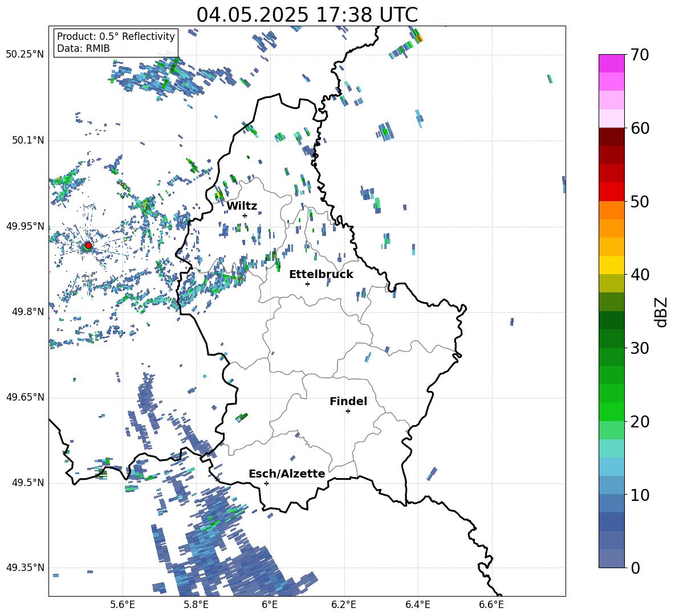Click the colorbar tick value 60
675x616 pixels.
pyautogui.click(x=640, y=128)
